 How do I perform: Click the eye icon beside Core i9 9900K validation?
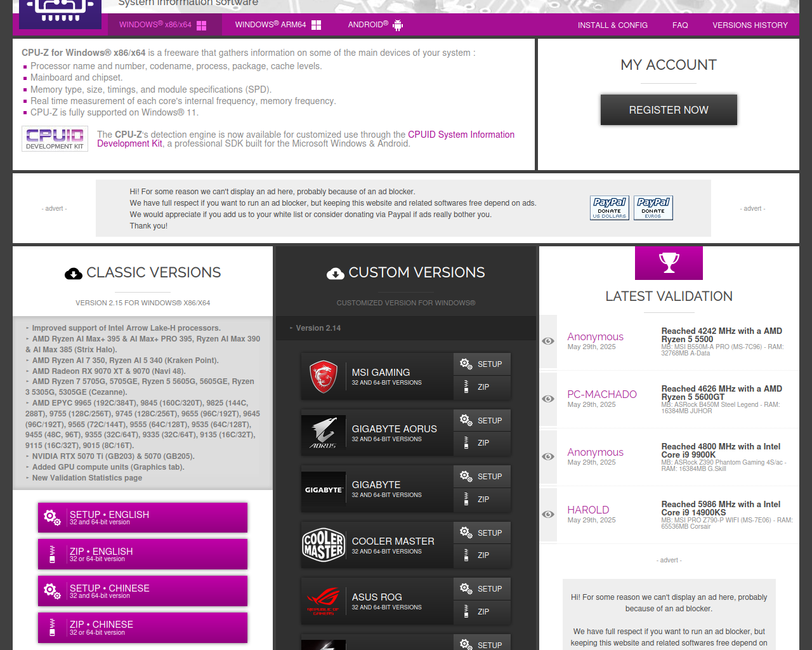(548, 456)
